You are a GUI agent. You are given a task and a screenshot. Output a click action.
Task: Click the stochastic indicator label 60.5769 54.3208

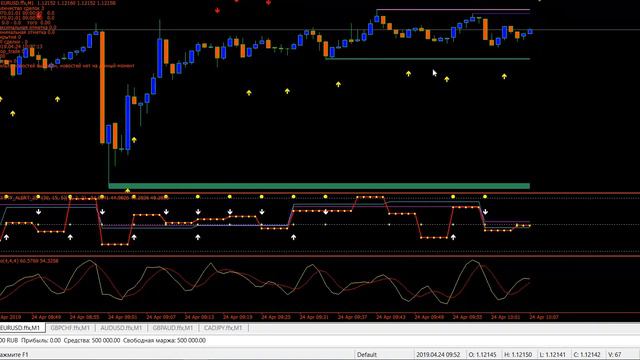click(x=29, y=261)
